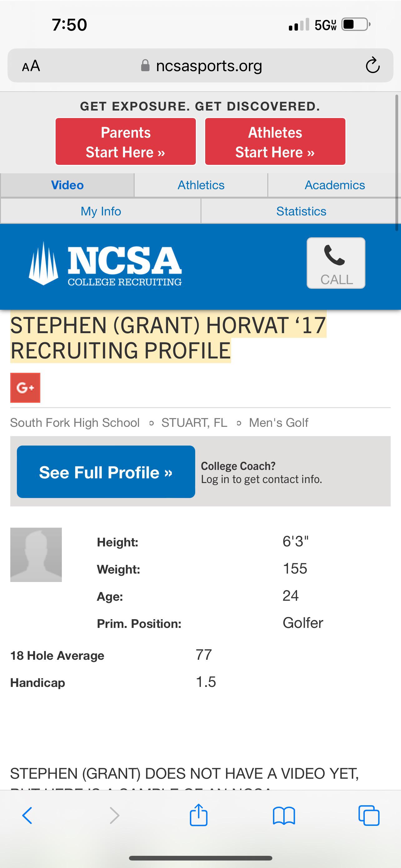Switch to the Video tab
401x868 pixels.
(67, 185)
